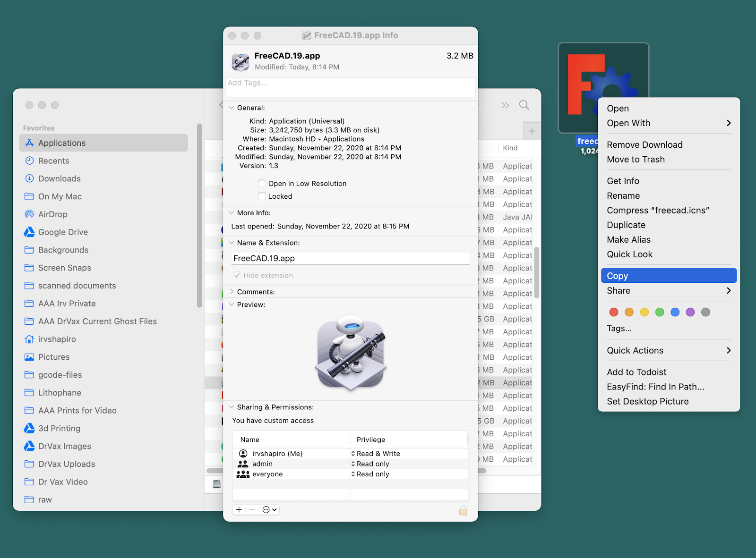Click the admin group icon

point(243,464)
